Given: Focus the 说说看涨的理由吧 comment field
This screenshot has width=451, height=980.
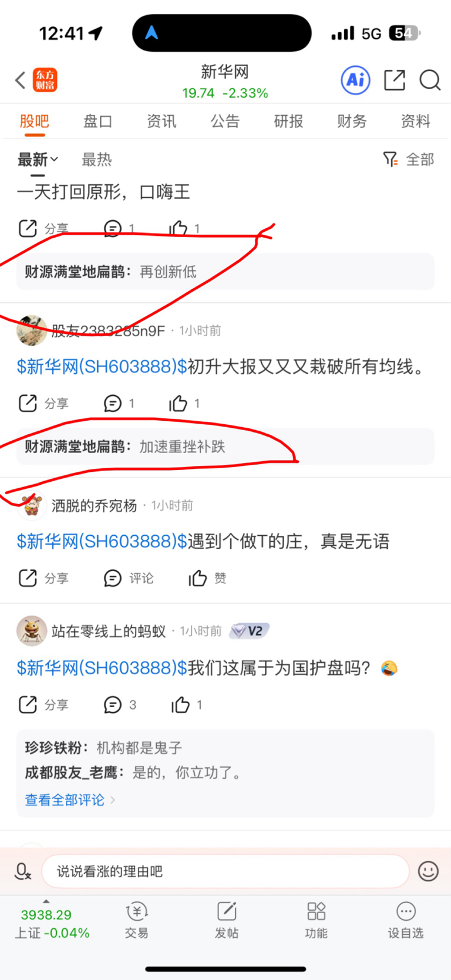Looking at the screenshot, I should click(x=225, y=871).
